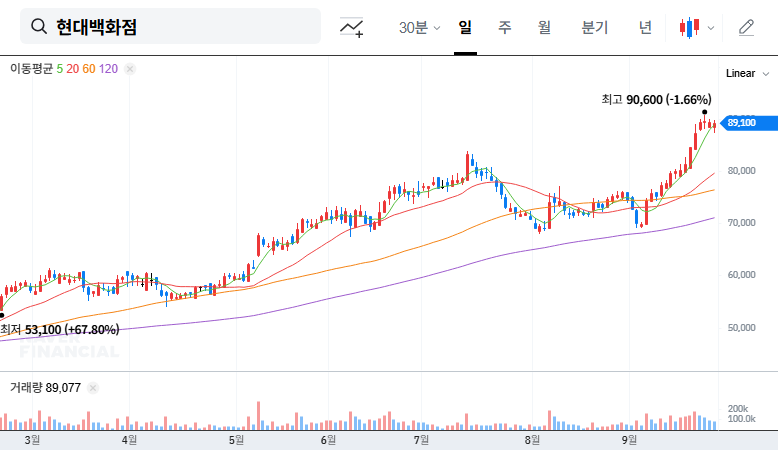Activate the pencil drawing tool
The height and width of the screenshot is (450, 778).
tap(746, 27)
